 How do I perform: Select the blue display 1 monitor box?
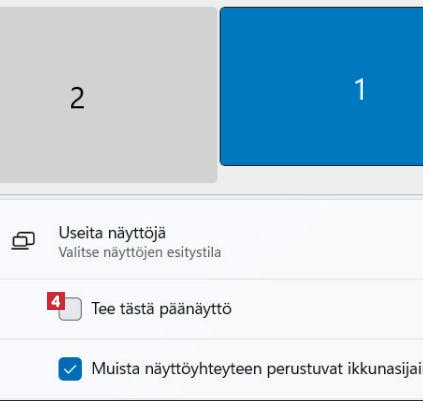coord(321,86)
